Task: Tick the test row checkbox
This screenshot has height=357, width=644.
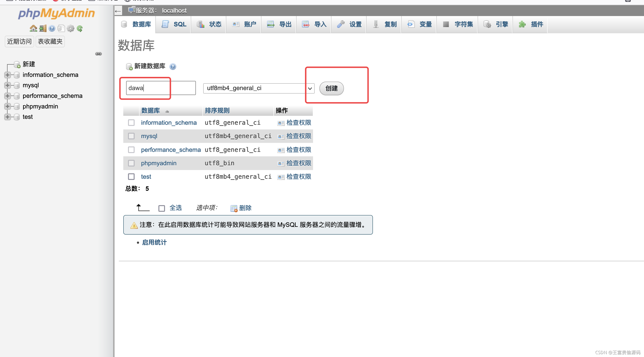Action: (131, 177)
